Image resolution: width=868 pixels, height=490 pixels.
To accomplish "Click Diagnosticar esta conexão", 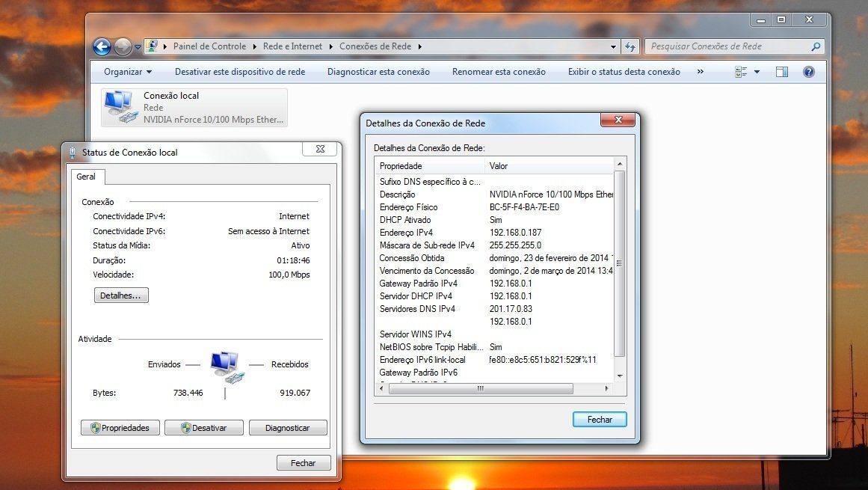I will pos(378,72).
